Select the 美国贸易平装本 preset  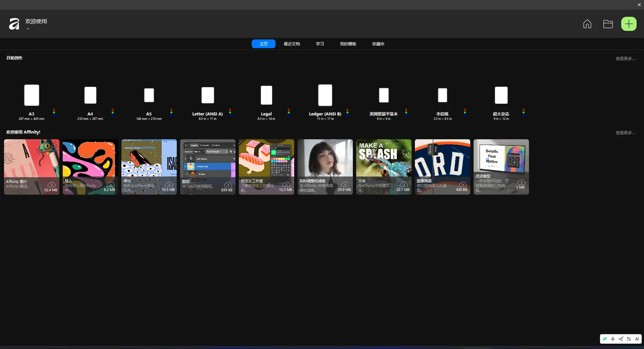384,95
